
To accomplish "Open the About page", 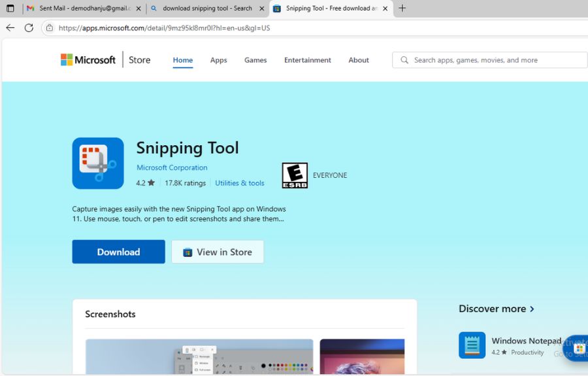I will tap(359, 60).
